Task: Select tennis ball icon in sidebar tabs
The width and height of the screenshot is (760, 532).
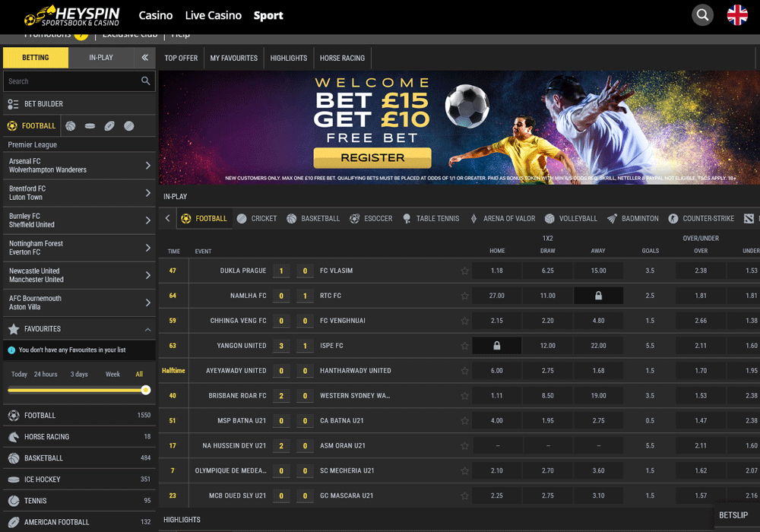Action: tap(129, 126)
